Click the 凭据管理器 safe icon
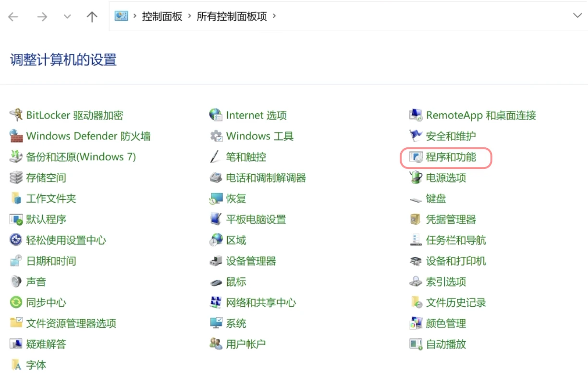 [416, 219]
